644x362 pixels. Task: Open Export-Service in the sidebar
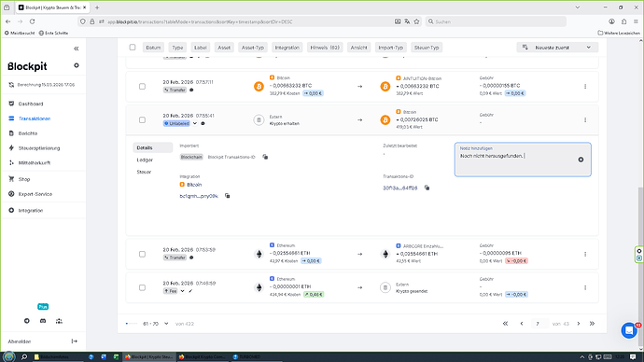(35, 194)
